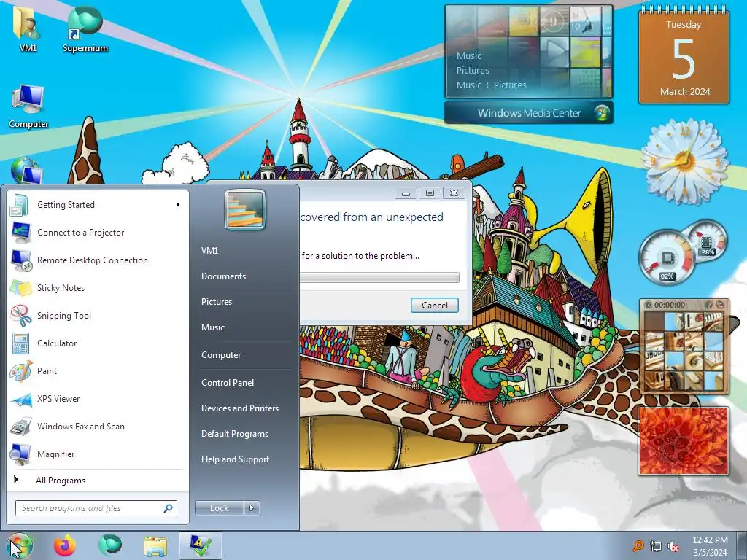Open Help and Support
Image resolution: width=747 pixels, height=560 pixels.
click(235, 459)
